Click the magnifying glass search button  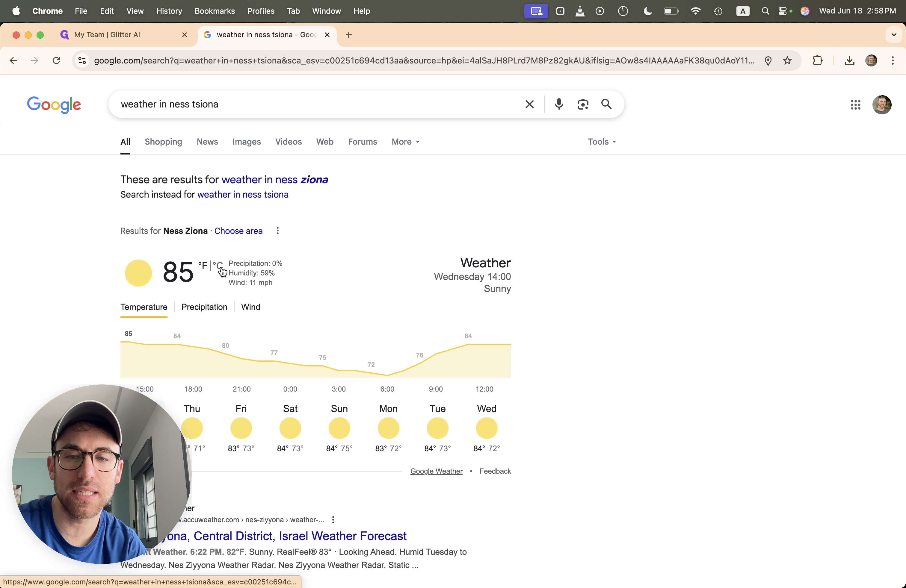point(606,104)
